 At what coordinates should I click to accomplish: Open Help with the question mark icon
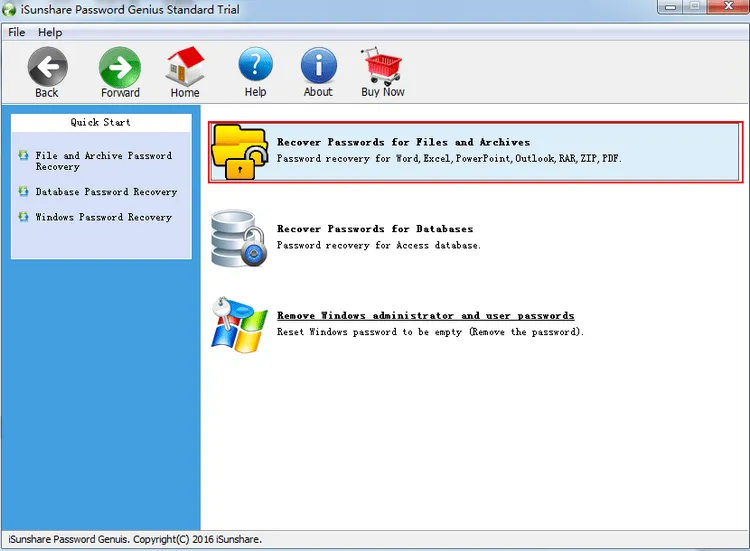point(255,65)
